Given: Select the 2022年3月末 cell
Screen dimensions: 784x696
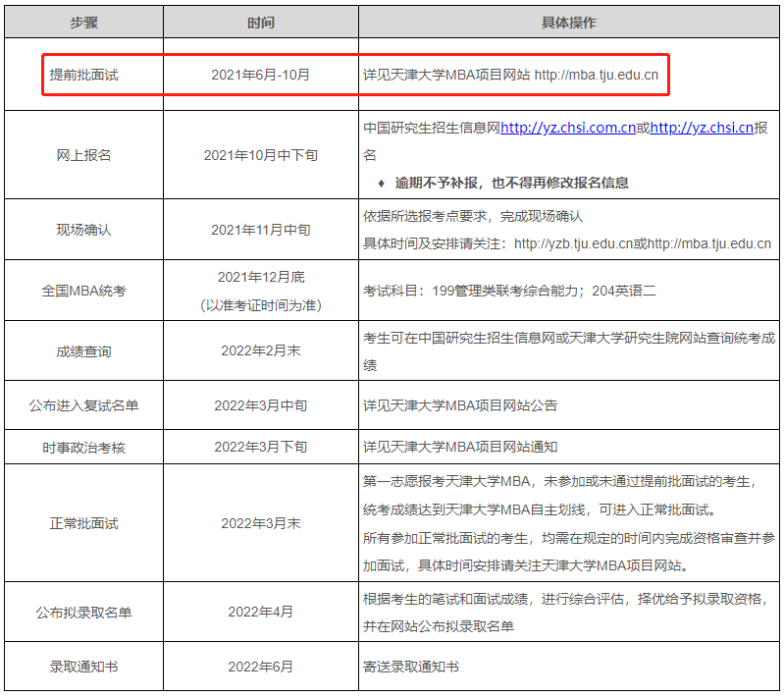Looking at the screenshot, I should (x=260, y=523).
